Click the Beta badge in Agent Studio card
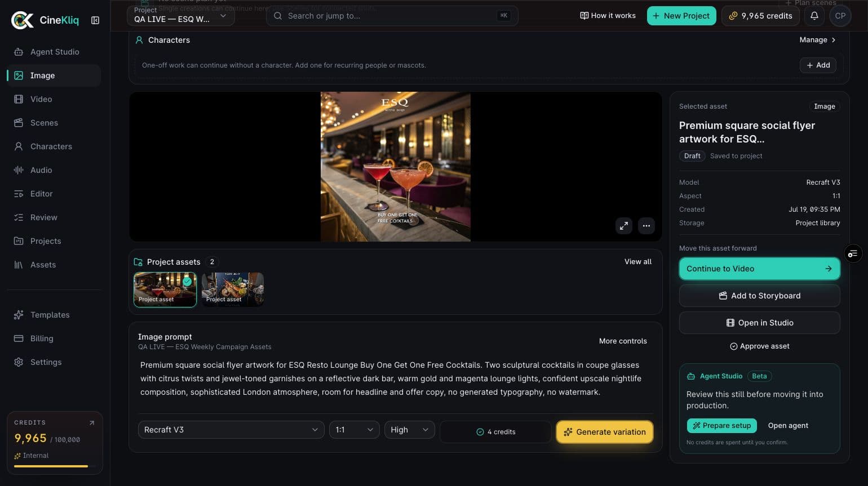The height and width of the screenshot is (486, 868). click(x=759, y=376)
